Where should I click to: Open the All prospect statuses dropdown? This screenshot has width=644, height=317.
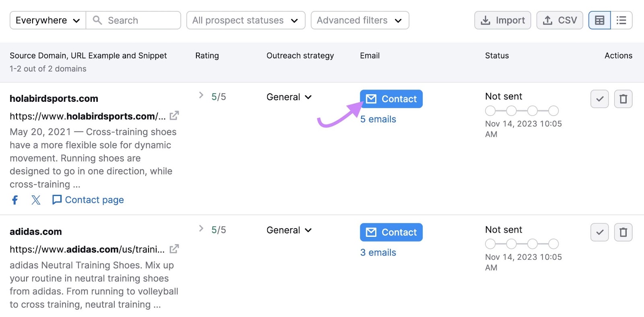(x=246, y=20)
